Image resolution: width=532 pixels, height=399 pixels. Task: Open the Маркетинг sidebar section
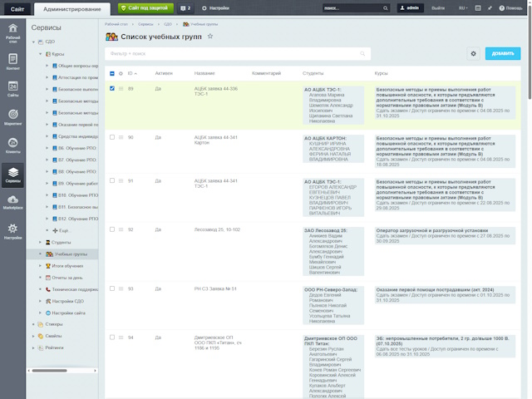point(13,117)
